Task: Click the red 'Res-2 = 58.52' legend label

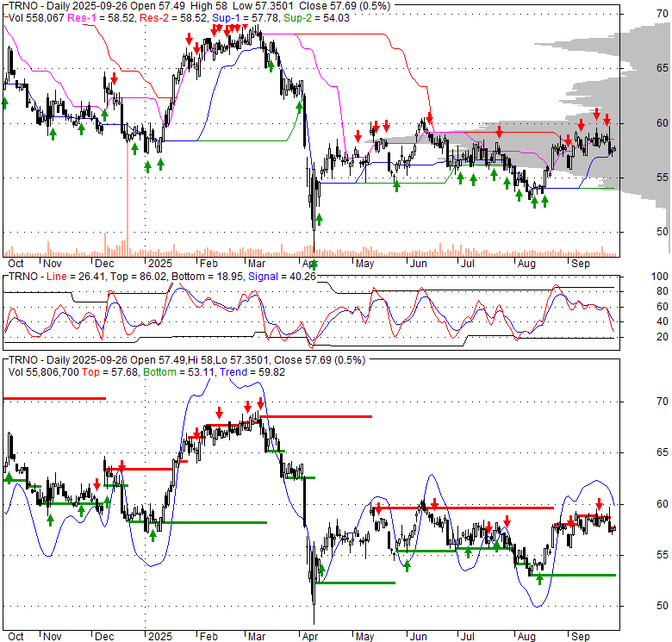Action: [x=174, y=18]
